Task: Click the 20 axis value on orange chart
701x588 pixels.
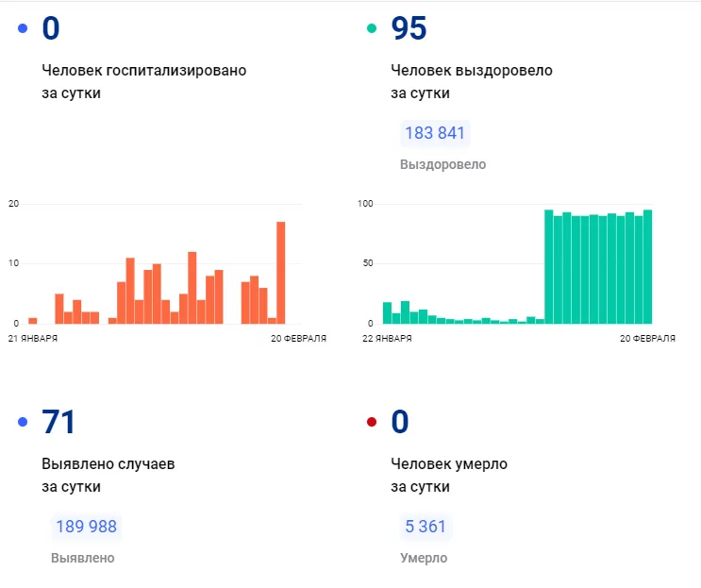Action: tap(14, 204)
